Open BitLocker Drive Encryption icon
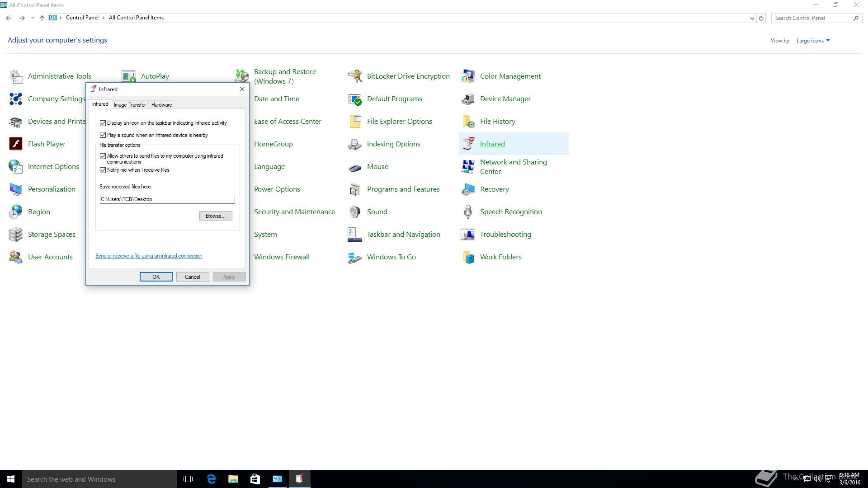Screen dimensions: 868x488 pyautogui.click(x=355, y=76)
